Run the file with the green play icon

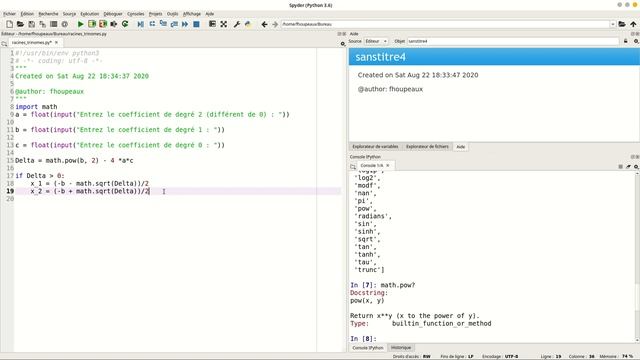pyautogui.click(x=80, y=24)
